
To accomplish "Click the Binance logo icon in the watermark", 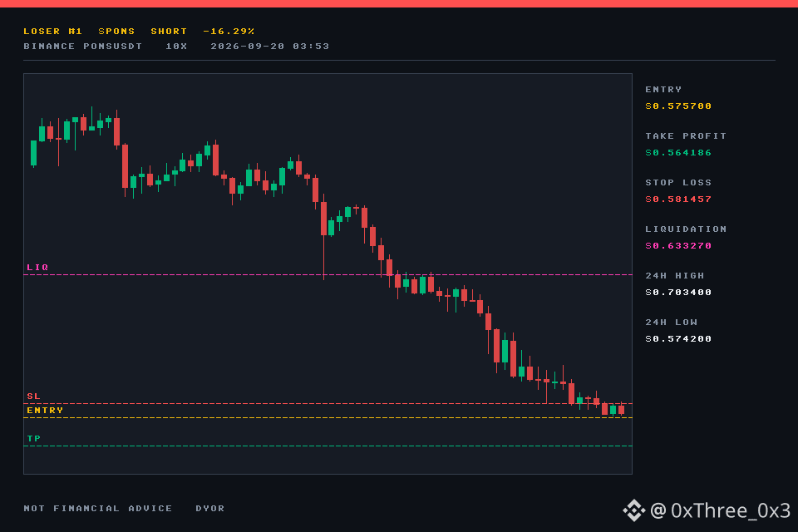I will pyautogui.click(x=634, y=510).
